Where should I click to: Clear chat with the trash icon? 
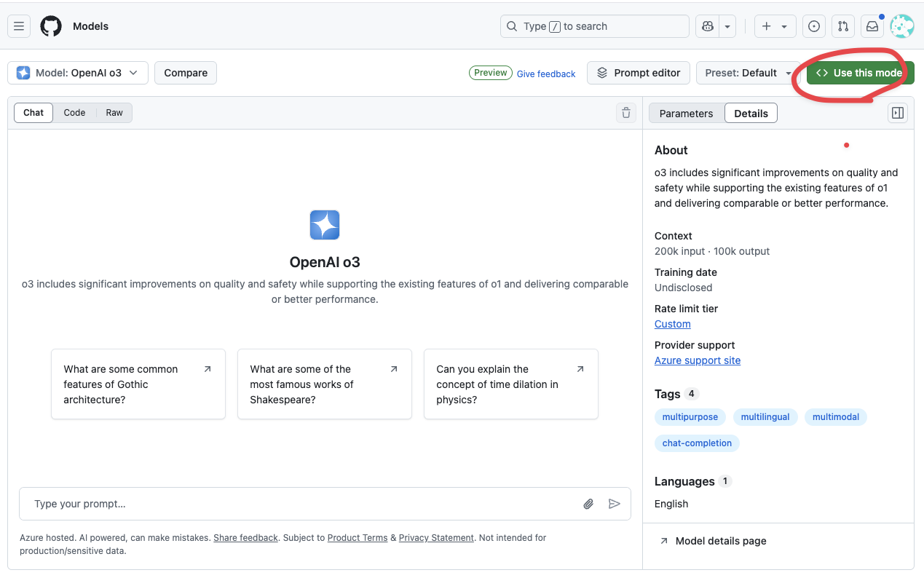[x=625, y=113]
